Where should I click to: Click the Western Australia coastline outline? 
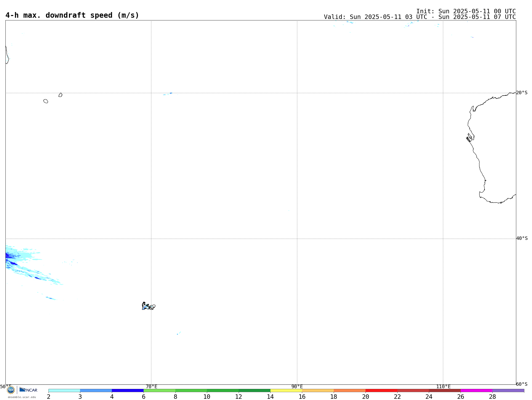tap(491, 148)
